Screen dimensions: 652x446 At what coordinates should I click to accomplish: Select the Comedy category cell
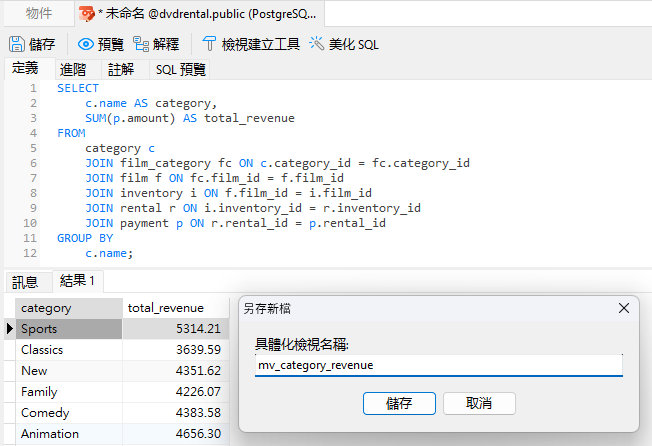click(69, 413)
